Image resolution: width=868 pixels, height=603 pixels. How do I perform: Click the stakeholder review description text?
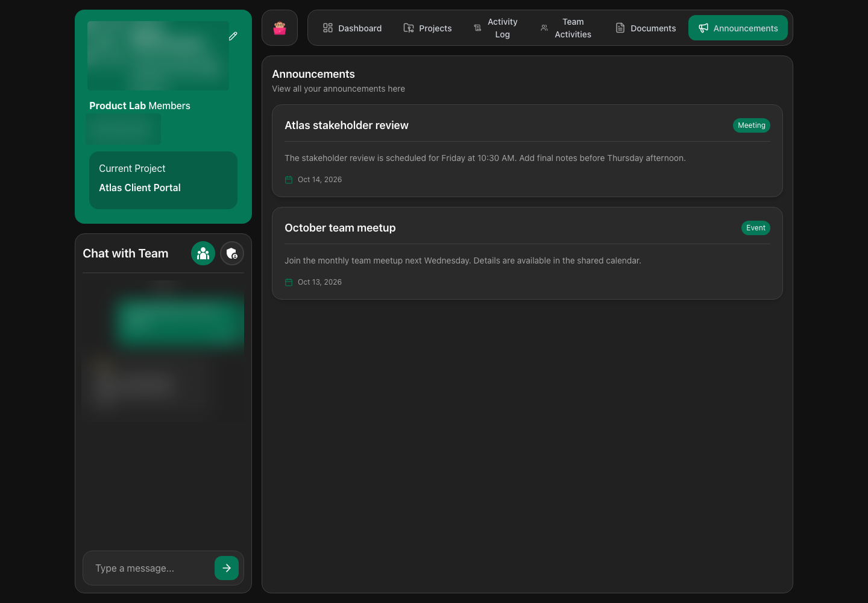[485, 158]
